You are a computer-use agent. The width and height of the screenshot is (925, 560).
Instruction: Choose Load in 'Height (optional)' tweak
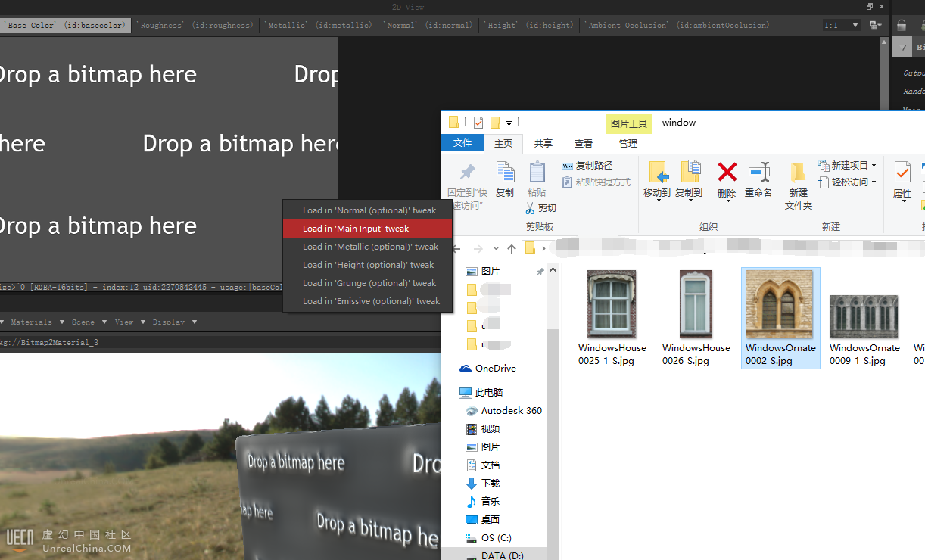click(367, 265)
